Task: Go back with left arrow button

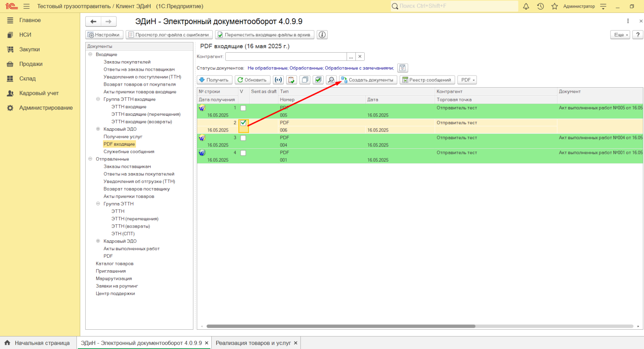Action: (93, 22)
